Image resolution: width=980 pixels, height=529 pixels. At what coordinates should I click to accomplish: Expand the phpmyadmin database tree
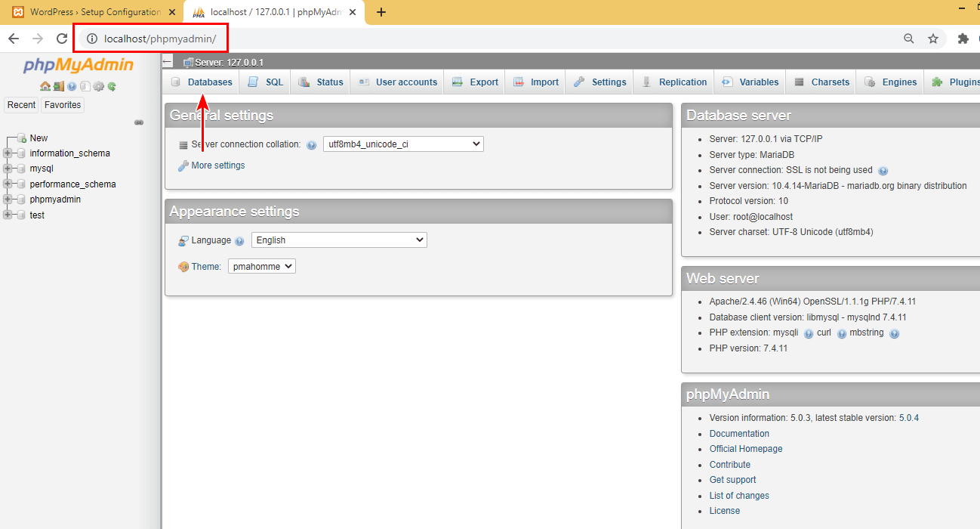8,200
